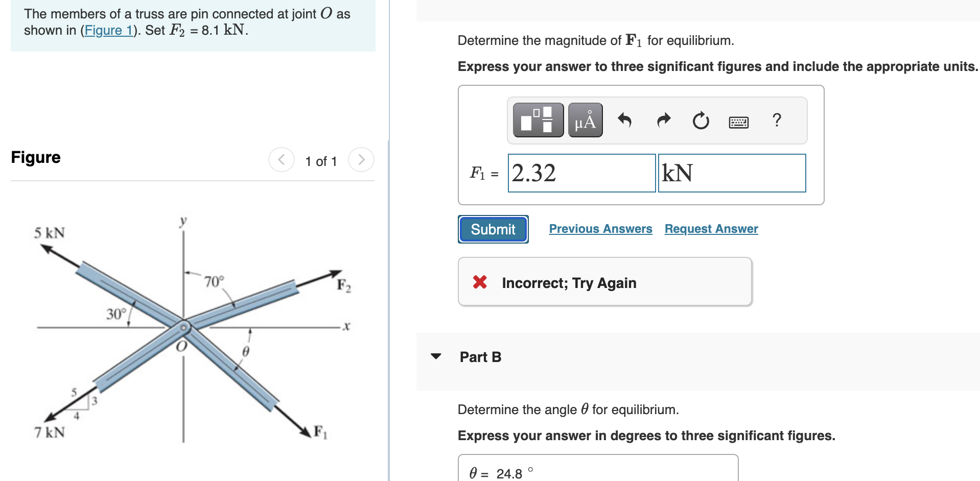Submit the F1 answer
The width and height of the screenshot is (980, 481).
tap(492, 229)
